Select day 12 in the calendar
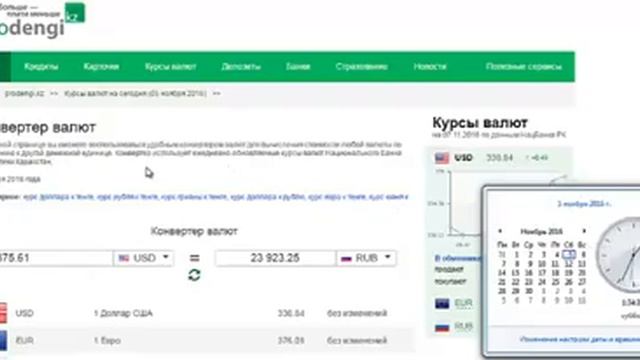Screen dimensions: 640x360 [x=569, y=264]
